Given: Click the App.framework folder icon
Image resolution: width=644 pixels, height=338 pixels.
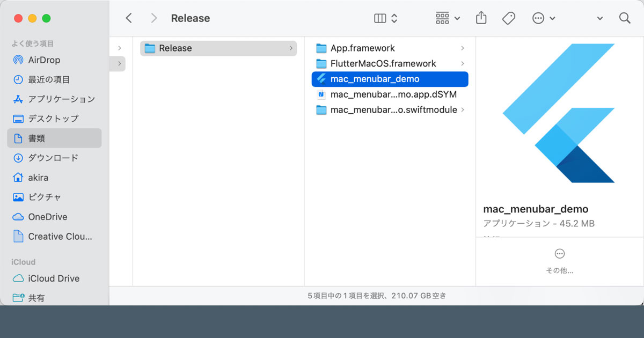Looking at the screenshot, I should [321, 48].
